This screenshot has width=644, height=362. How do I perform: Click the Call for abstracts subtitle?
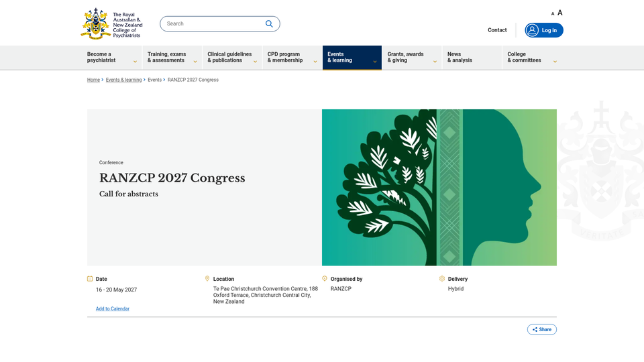129,194
